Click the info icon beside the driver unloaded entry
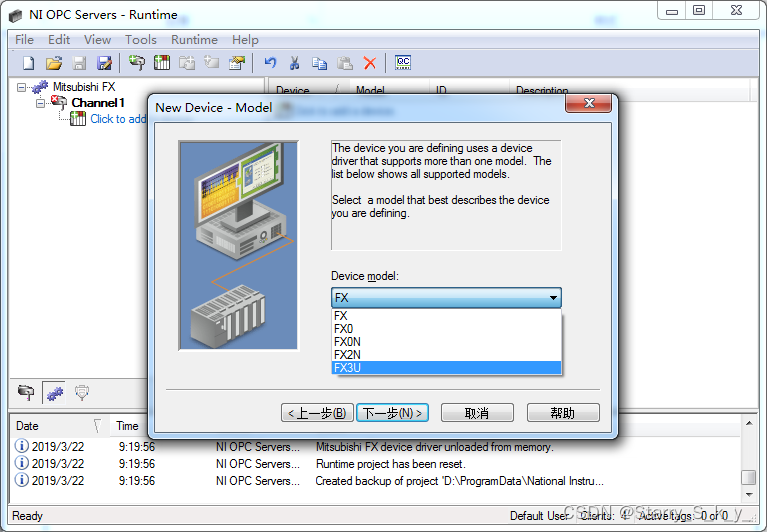Screen dimensions: 767x532 coord(22,446)
